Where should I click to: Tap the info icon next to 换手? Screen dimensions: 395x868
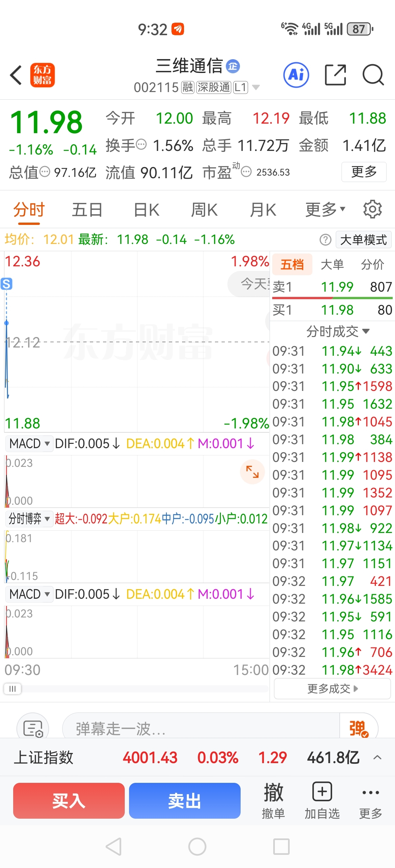pos(141,145)
